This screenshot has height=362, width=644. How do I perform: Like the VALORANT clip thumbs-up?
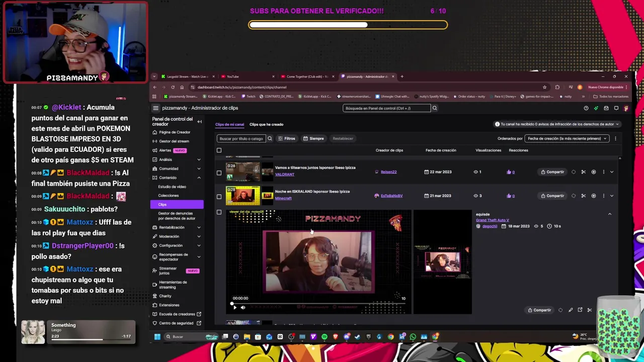click(509, 172)
